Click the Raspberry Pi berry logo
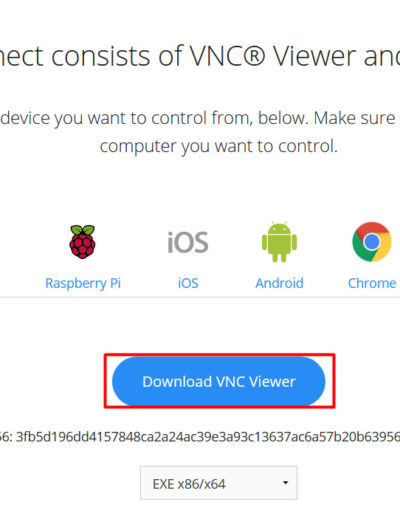Screen dimensions: 400x516 [x=82, y=242]
